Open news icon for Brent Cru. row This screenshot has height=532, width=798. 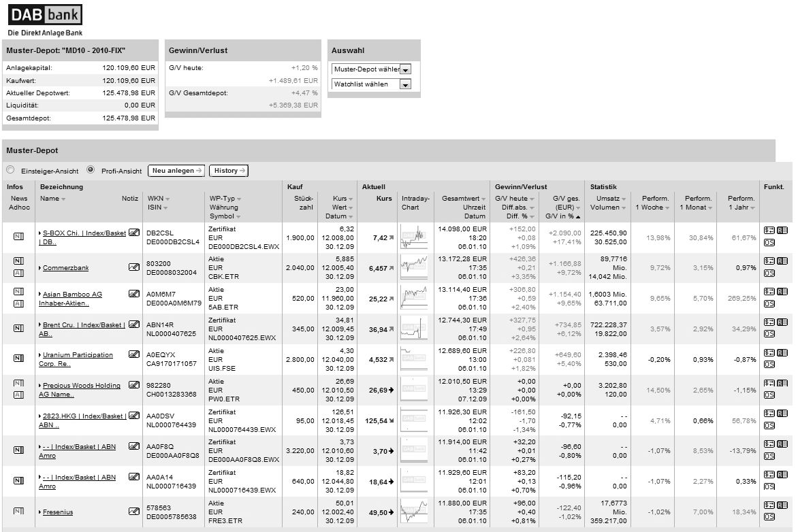pyautogui.click(x=18, y=328)
